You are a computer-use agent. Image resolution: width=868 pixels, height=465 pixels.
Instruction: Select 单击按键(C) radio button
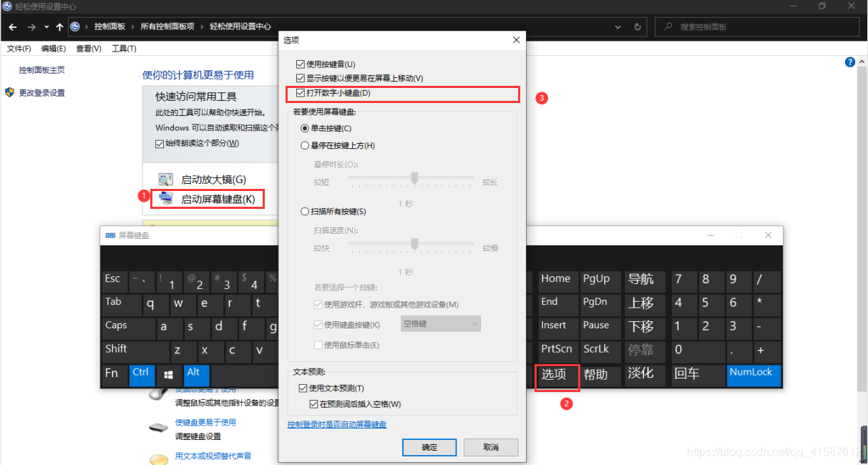305,128
